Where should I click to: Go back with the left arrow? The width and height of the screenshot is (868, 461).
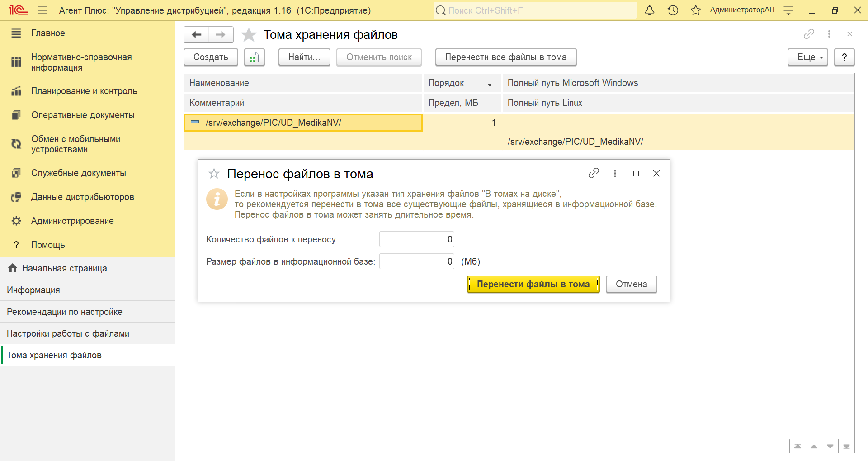point(196,34)
